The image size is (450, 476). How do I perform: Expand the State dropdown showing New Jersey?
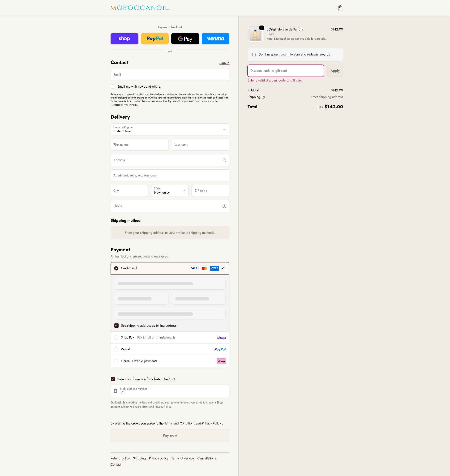coord(170,191)
